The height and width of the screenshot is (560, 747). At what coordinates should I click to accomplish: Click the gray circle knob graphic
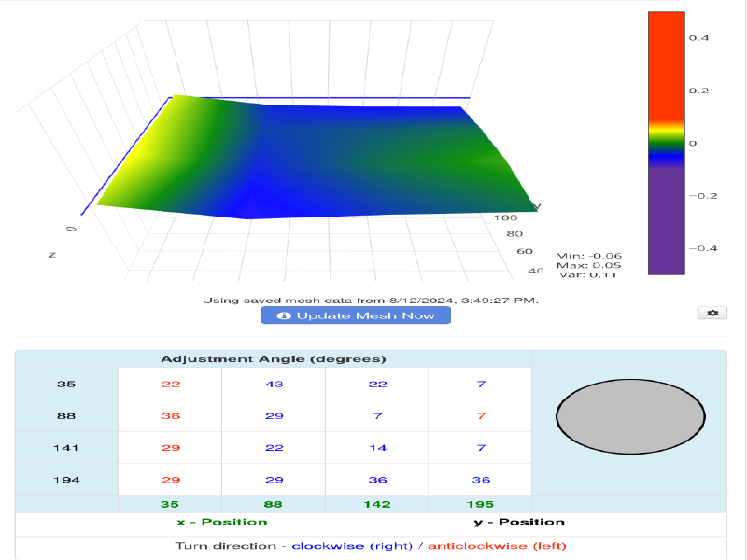tap(630, 416)
